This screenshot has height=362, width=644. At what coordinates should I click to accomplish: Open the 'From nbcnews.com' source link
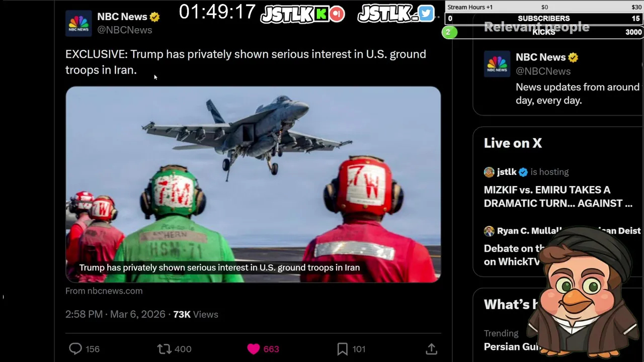tap(104, 291)
